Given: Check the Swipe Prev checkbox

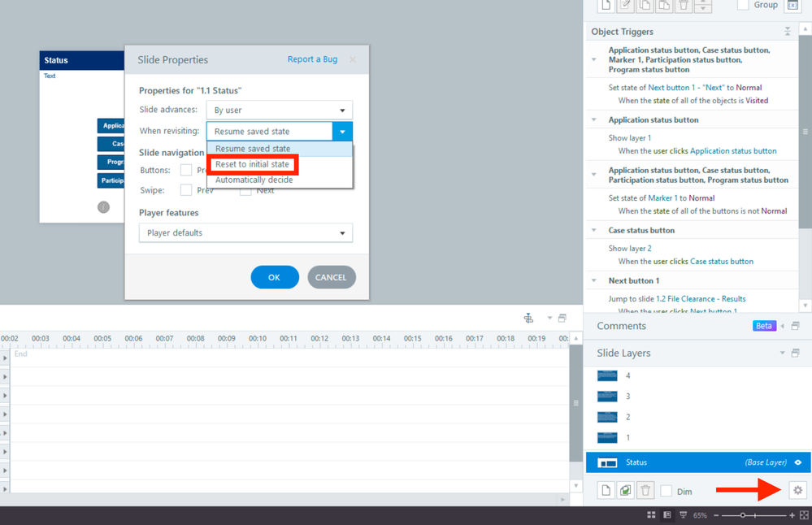Looking at the screenshot, I should (x=186, y=190).
